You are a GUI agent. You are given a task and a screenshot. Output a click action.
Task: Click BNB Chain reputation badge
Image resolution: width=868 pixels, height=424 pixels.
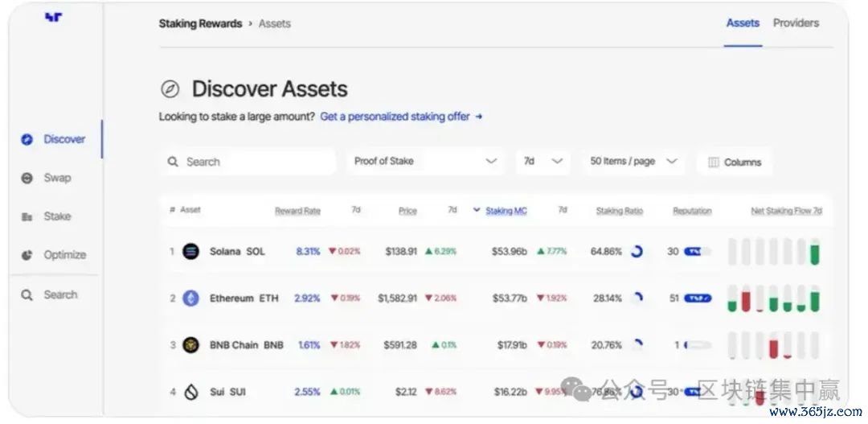point(698,344)
